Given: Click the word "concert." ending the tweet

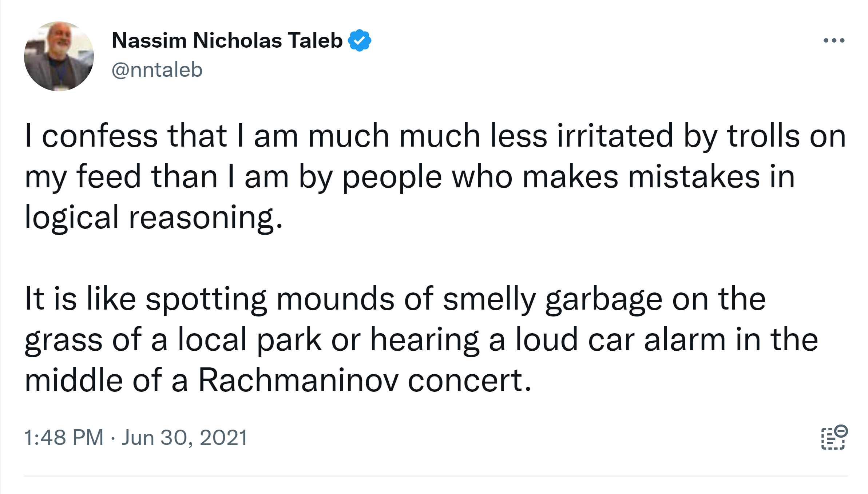Looking at the screenshot, I should (x=469, y=381).
